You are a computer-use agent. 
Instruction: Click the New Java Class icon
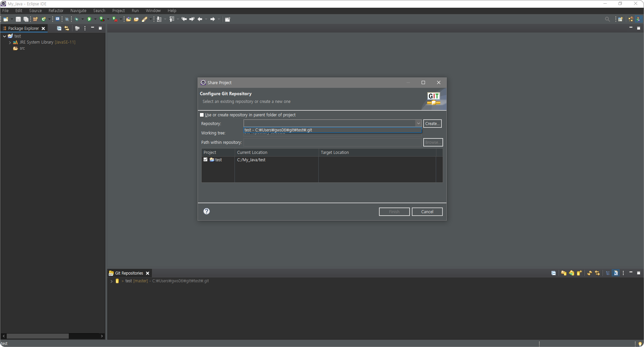click(x=44, y=19)
